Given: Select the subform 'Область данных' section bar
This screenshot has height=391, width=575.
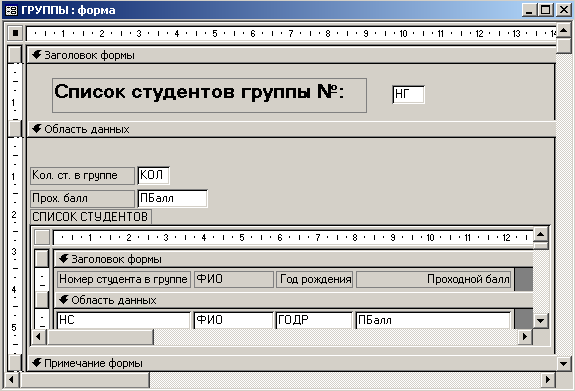Looking at the screenshot, I should click(294, 300).
